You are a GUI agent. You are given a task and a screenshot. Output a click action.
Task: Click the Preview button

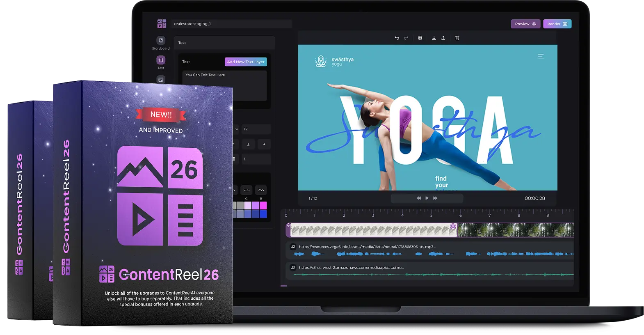click(x=525, y=24)
